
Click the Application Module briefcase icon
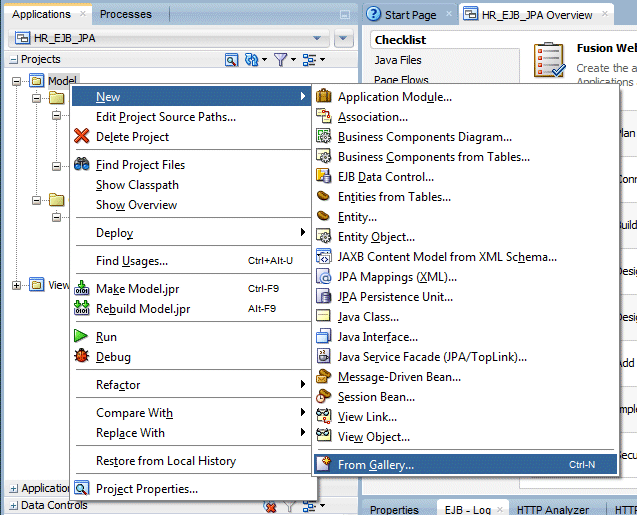(x=324, y=96)
